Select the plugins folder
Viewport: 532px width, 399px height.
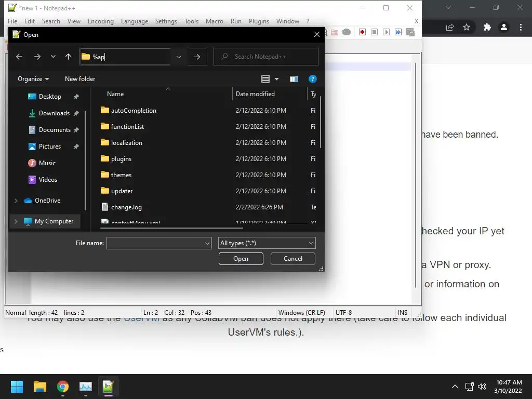(121, 159)
